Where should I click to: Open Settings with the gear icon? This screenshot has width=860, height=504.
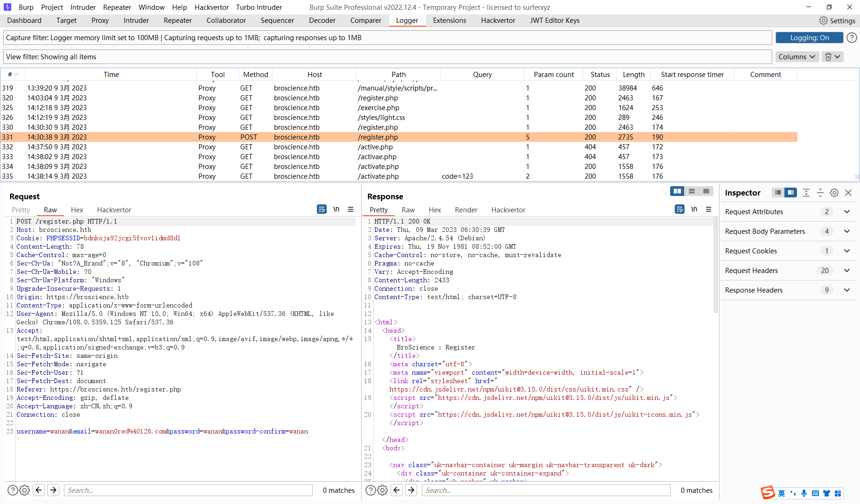point(824,21)
